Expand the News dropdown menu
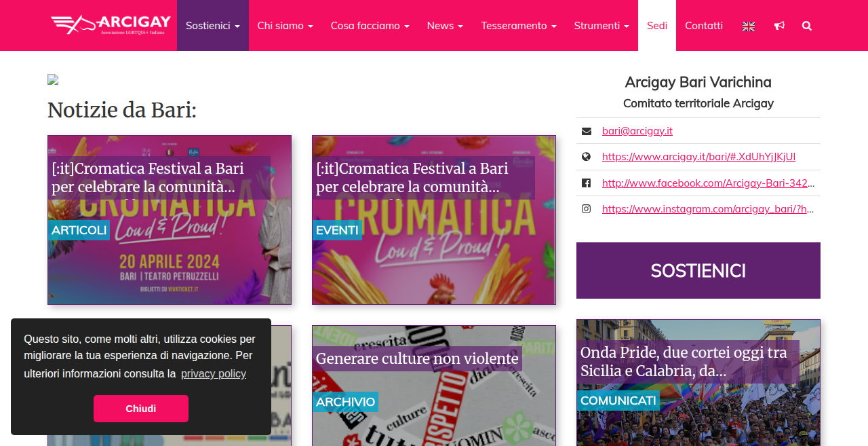 point(446,25)
